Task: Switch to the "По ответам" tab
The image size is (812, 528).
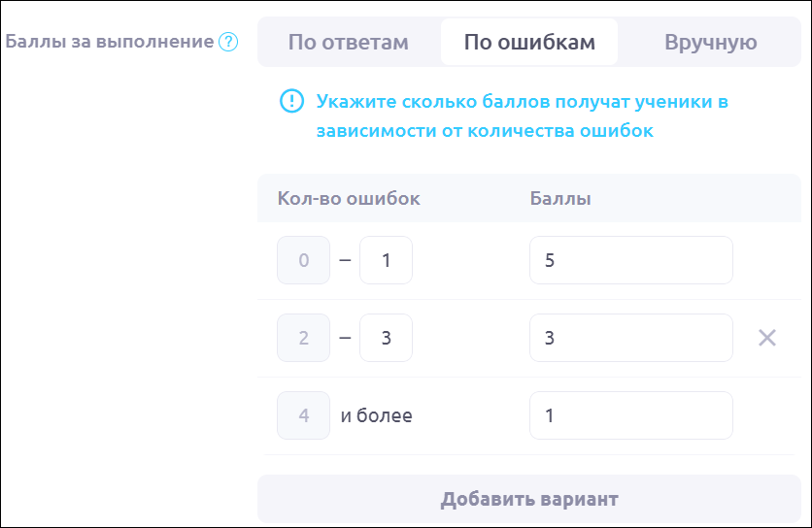Action: (348, 42)
